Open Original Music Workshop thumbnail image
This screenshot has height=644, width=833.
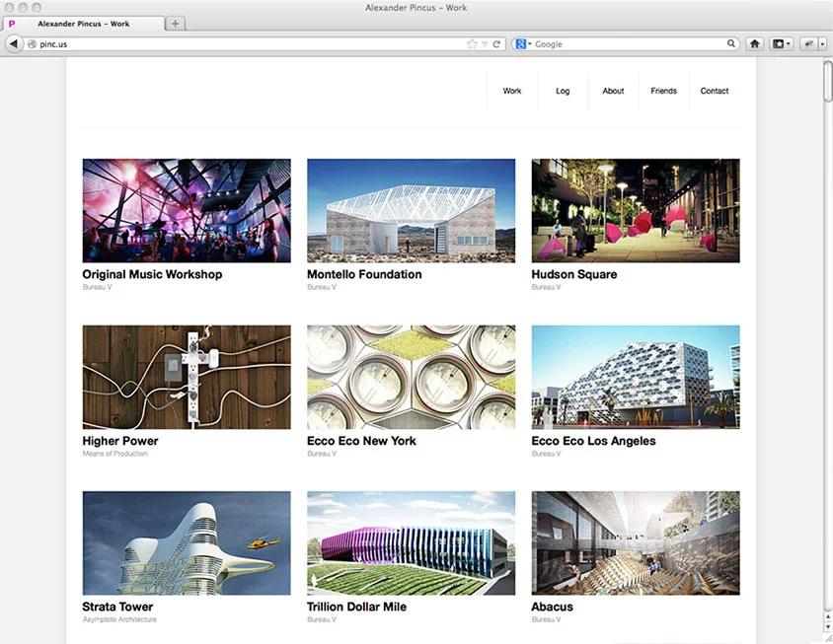click(x=187, y=210)
